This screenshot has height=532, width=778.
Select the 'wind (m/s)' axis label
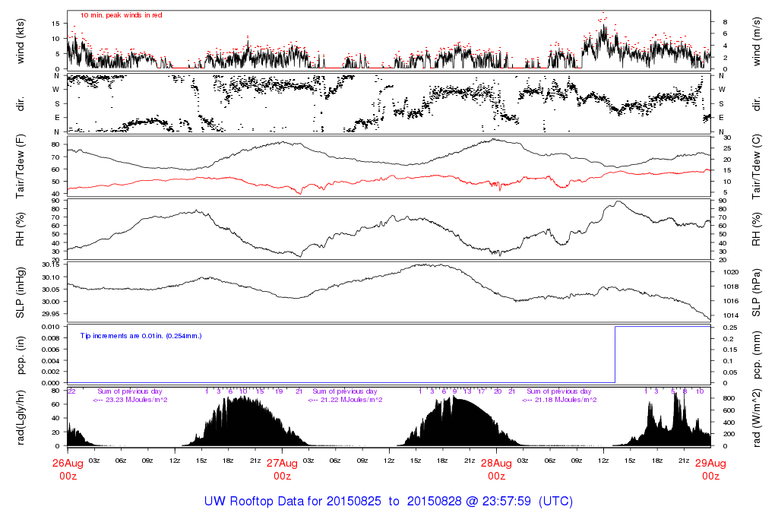756,41
